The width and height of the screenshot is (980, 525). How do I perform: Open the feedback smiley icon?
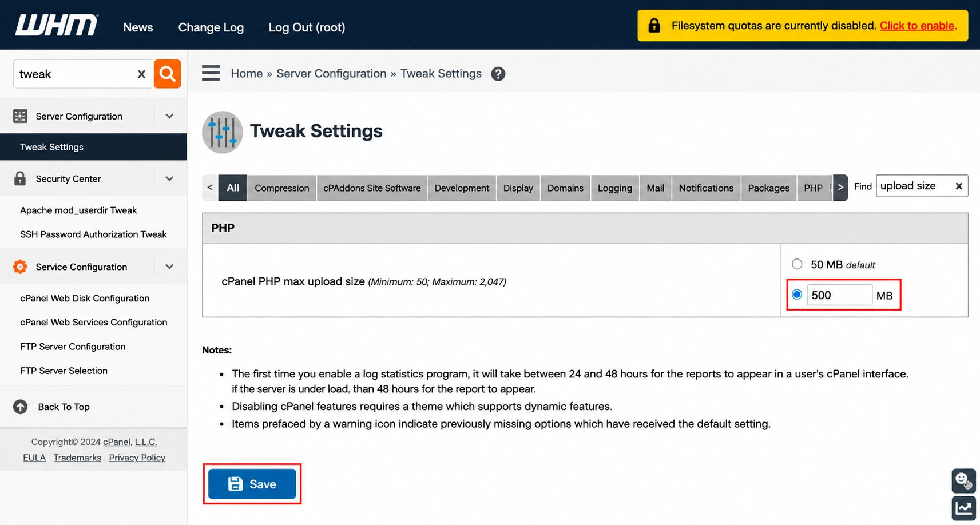tap(963, 480)
